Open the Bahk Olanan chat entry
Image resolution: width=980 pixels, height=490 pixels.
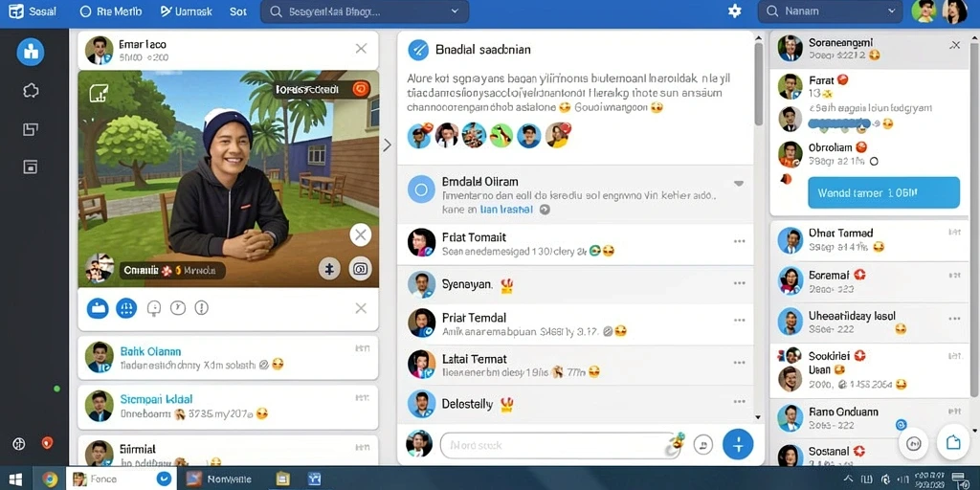point(228,358)
